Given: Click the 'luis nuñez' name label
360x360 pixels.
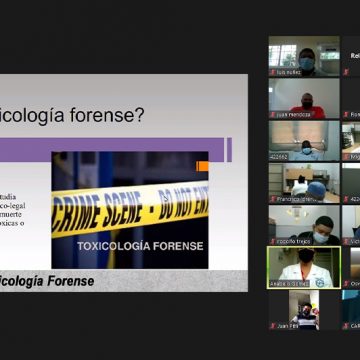Looking at the screenshot, I should [288, 73].
